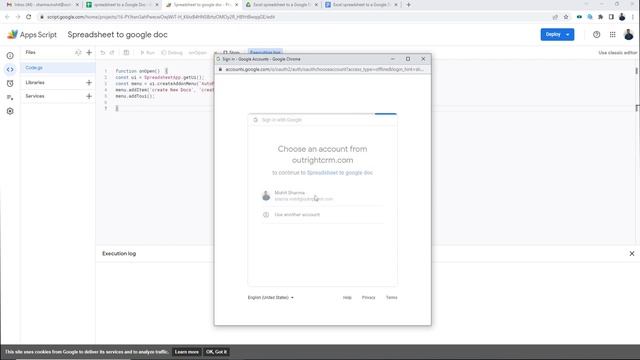Open the Deploy dropdown button
Viewport: 640px width, 360px height.
(x=557, y=35)
